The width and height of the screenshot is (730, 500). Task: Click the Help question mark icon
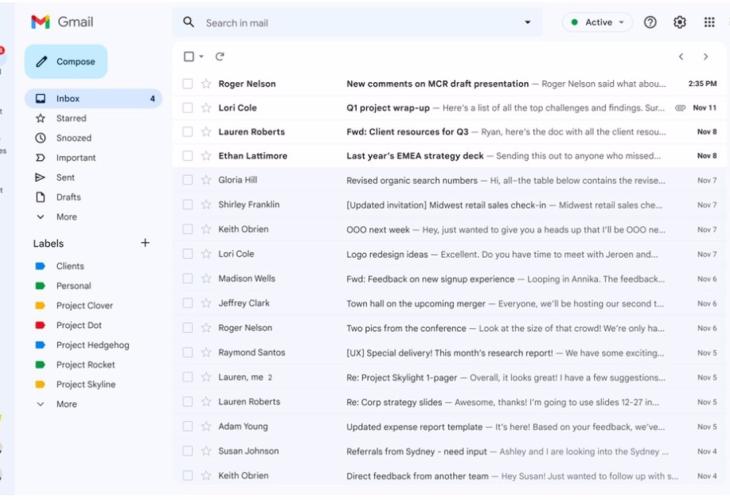(x=650, y=22)
